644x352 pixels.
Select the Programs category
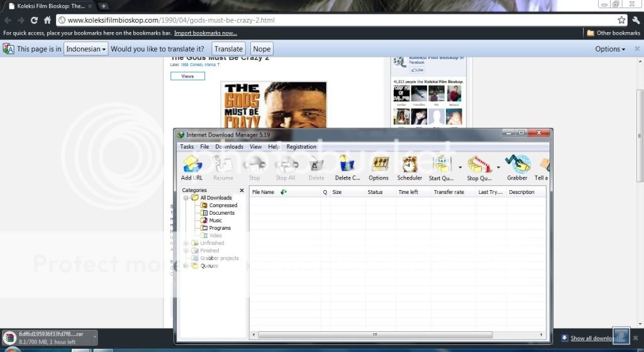click(219, 228)
